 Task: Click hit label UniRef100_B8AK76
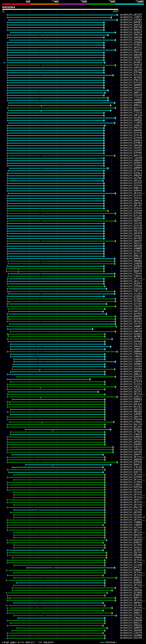(131, 271)
